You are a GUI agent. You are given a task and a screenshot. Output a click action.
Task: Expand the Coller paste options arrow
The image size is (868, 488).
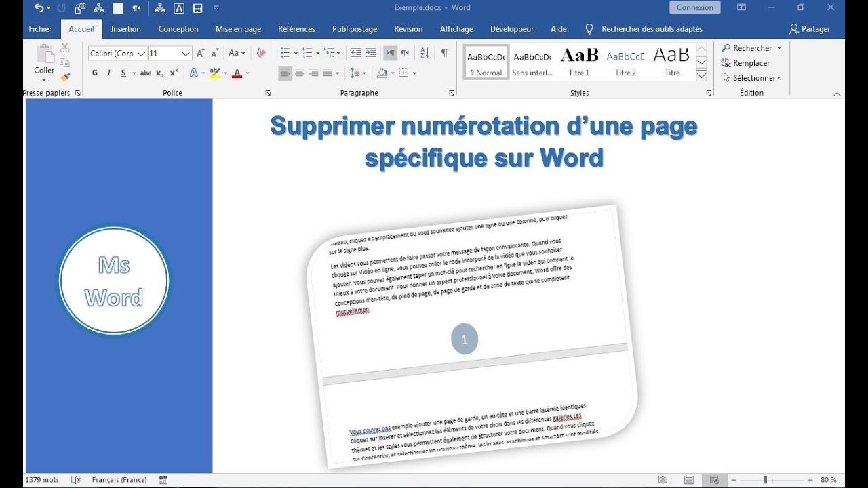click(44, 80)
